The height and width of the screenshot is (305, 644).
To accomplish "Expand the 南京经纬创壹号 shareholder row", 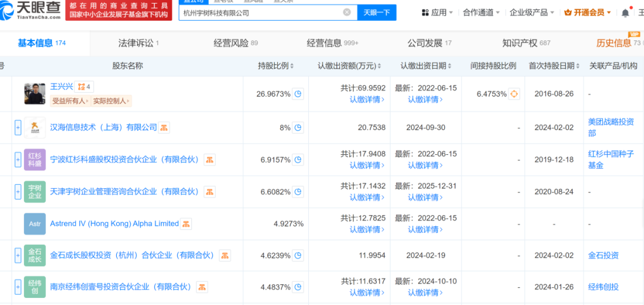I will coord(18,287).
